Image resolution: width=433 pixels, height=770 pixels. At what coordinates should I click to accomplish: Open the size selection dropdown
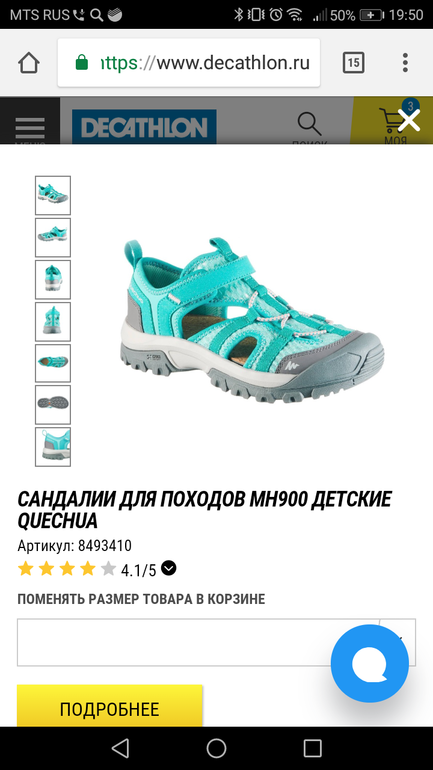216,642
